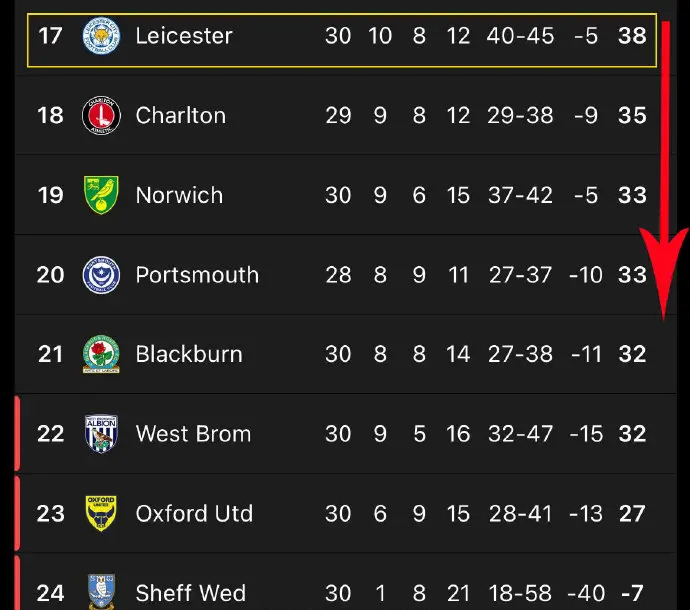Select the Oxford Utd team name
This screenshot has width=690, height=610.
click(x=194, y=514)
